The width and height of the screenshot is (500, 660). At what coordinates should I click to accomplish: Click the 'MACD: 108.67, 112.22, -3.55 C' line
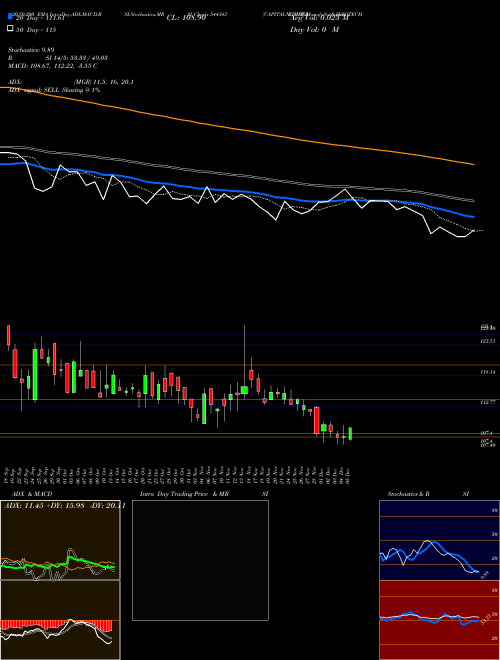(53, 66)
